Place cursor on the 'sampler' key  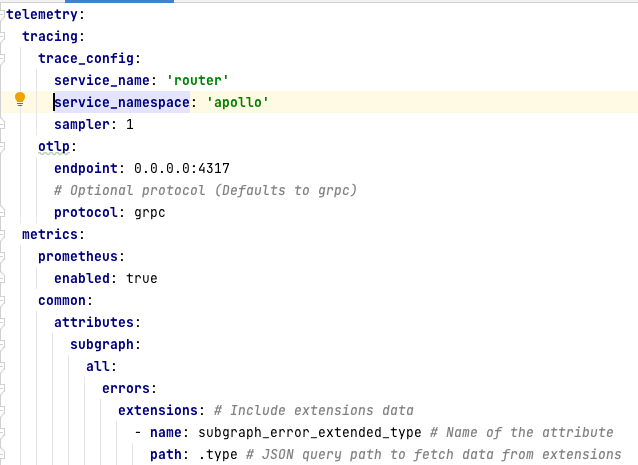tap(84, 124)
